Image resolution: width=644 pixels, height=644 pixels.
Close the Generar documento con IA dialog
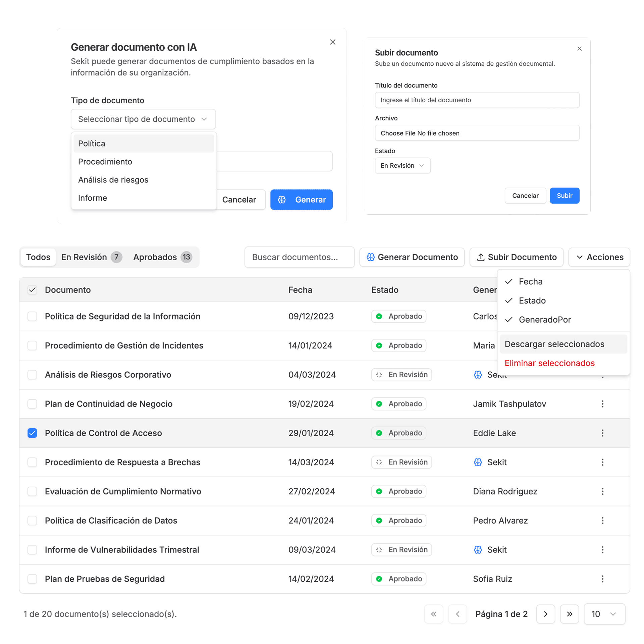coord(332,42)
